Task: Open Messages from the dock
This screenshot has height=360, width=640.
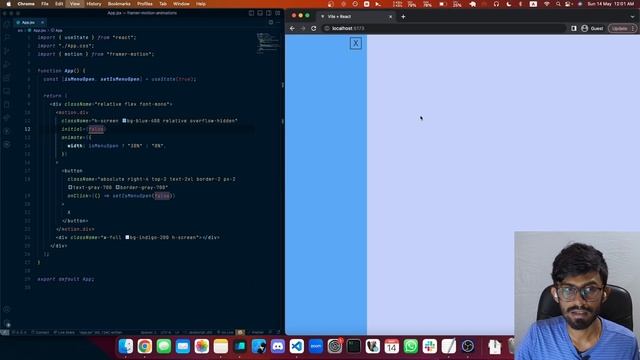Action: pyautogui.click(x=164, y=346)
